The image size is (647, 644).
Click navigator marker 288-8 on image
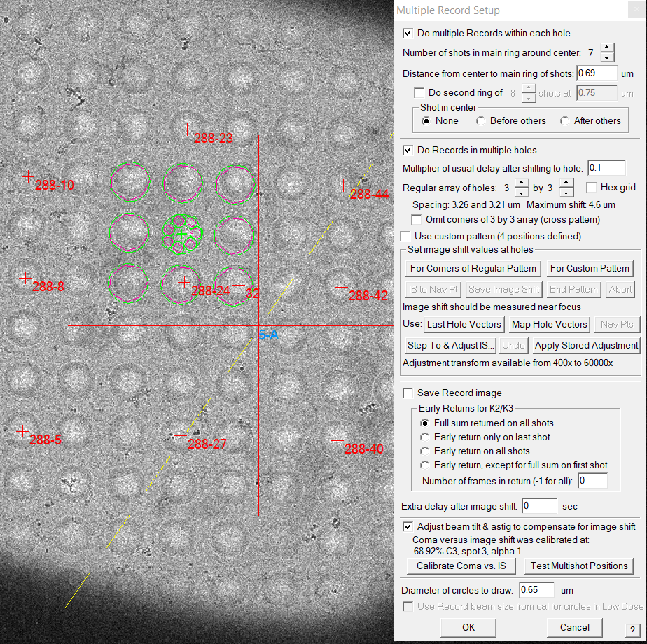25,278
